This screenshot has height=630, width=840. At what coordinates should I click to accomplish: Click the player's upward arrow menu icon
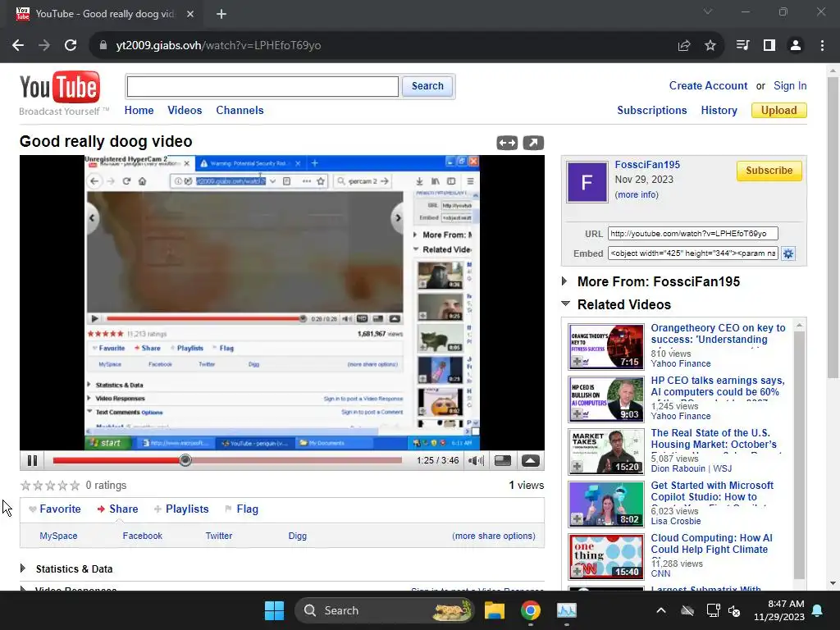point(531,460)
